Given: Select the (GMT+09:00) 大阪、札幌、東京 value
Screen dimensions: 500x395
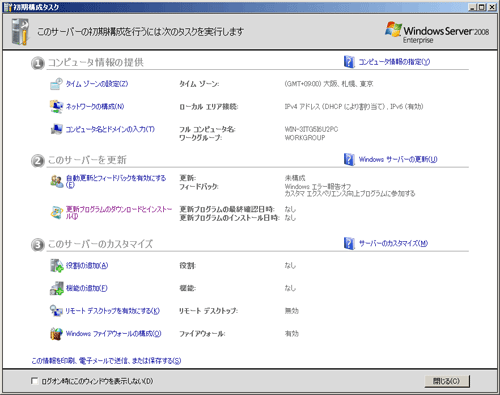Looking at the screenshot, I should [x=329, y=84].
